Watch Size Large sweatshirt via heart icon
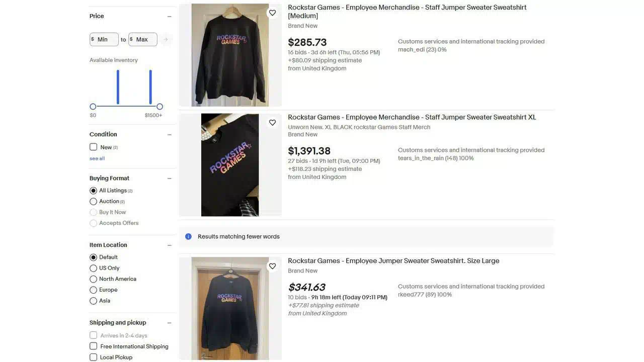 [272, 266]
